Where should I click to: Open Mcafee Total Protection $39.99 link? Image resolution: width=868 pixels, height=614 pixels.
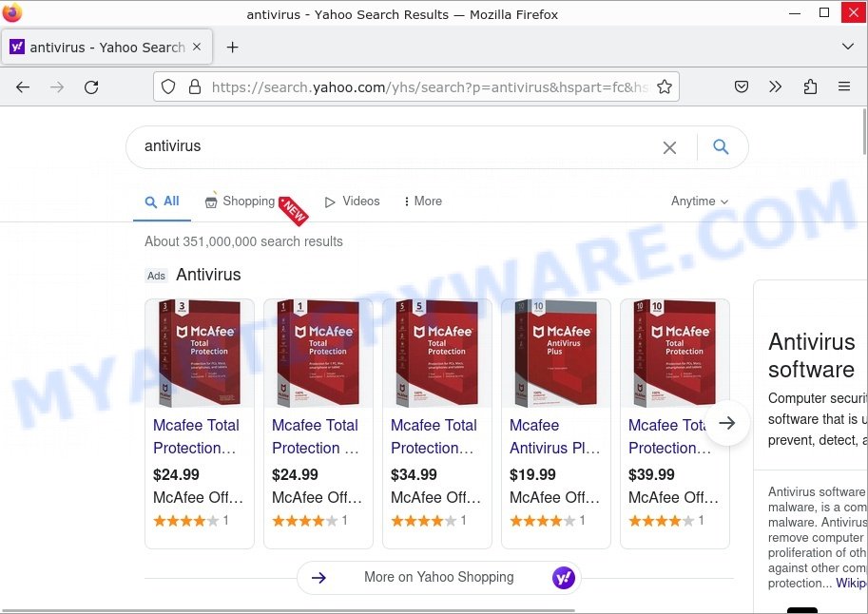coord(668,436)
